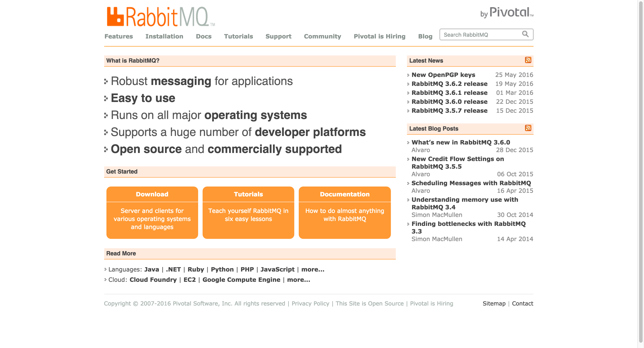The image size is (644, 348).
Task: Click the orange rabbit icon in the logo
Action: (x=116, y=17)
